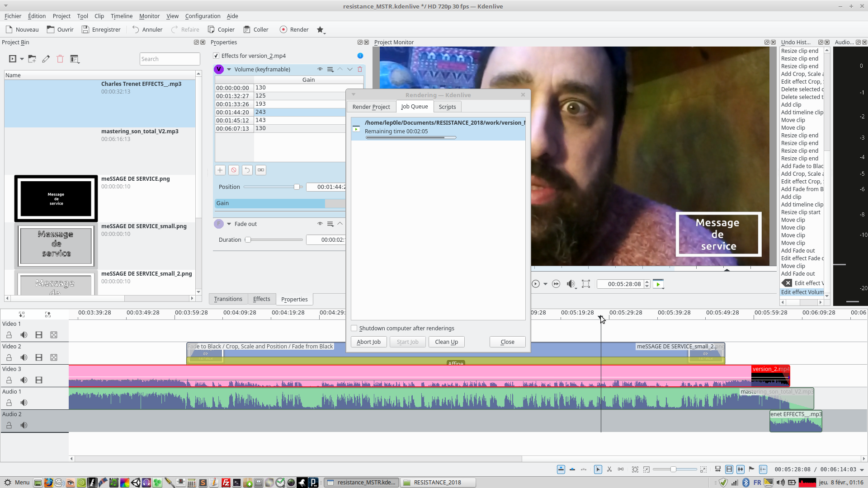Open dropdown arrow beside monitor play button
This screenshot has width=868, height=488.
[x=545, y=284]
